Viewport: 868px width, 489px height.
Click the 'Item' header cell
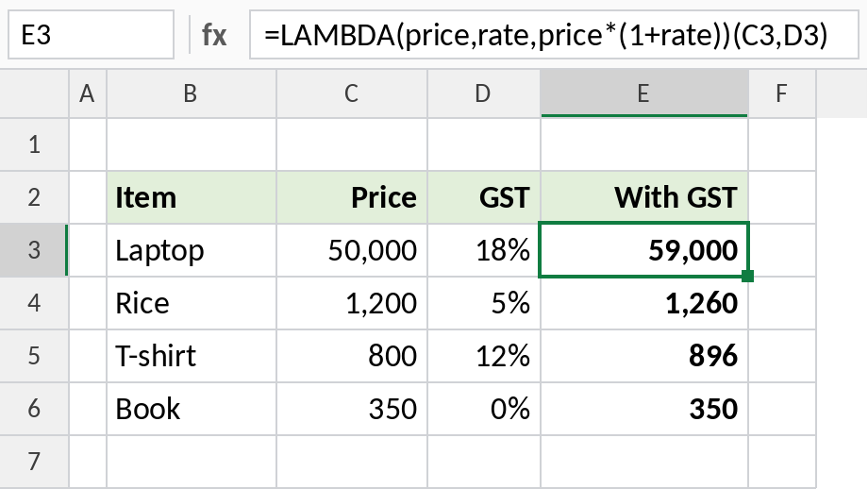coord(191,197)
